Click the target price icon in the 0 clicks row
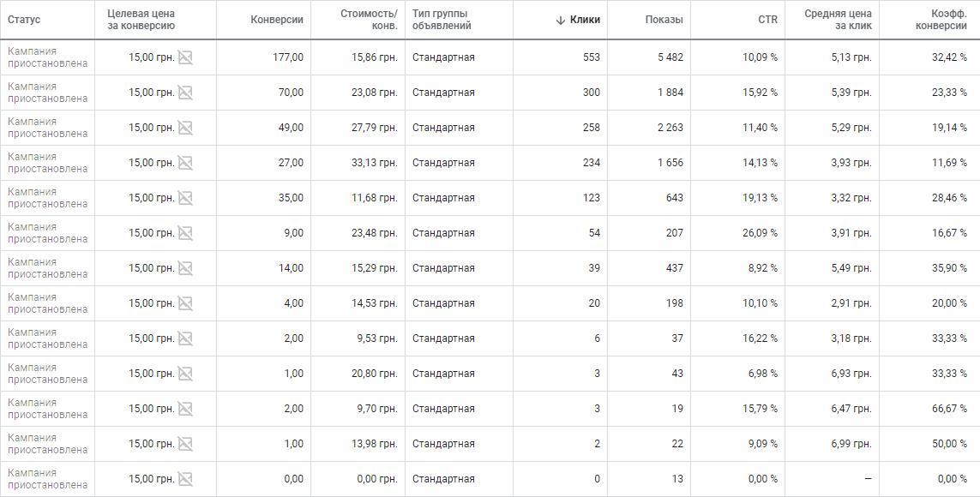Viewport: 980px width, 497px height. pos(185,479)
